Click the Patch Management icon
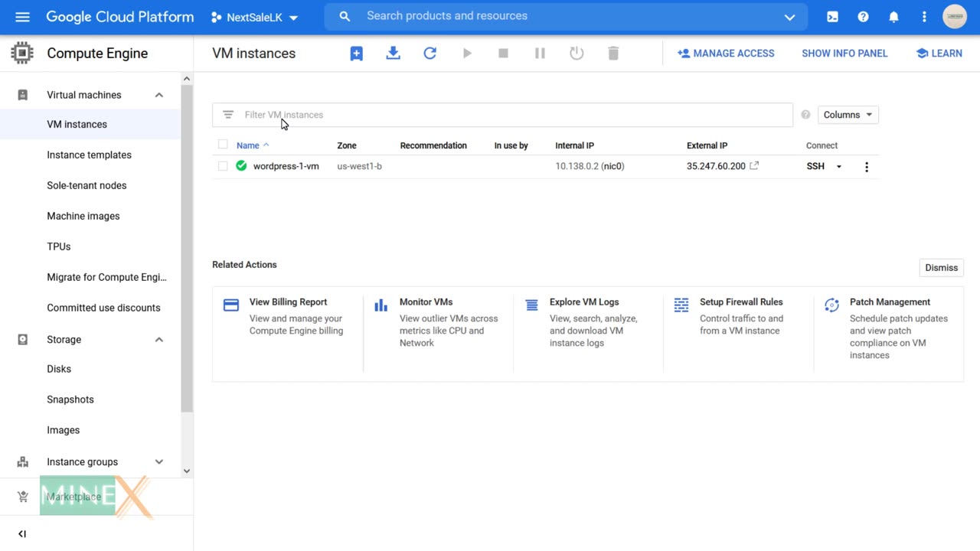 coord(831,305)
